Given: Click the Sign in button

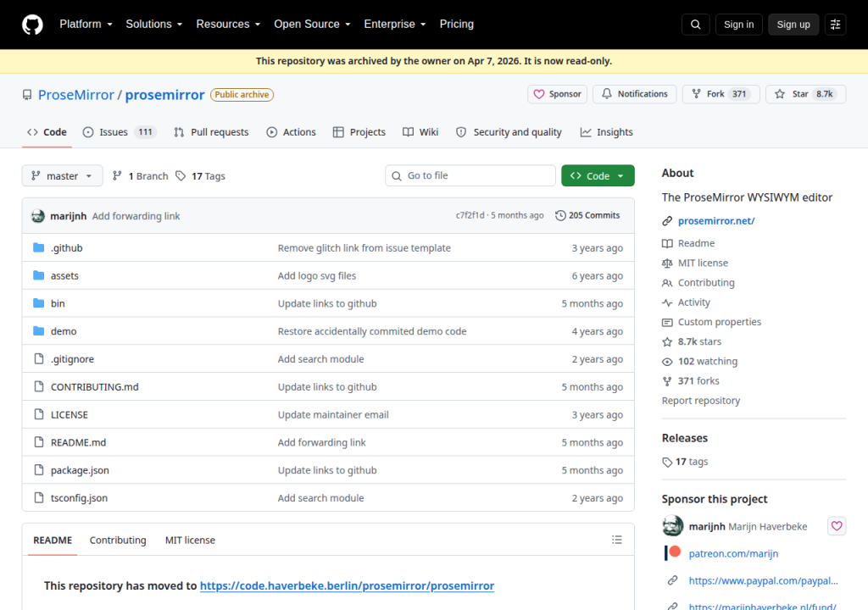Looking at the screenshot, I should [738, 25].
